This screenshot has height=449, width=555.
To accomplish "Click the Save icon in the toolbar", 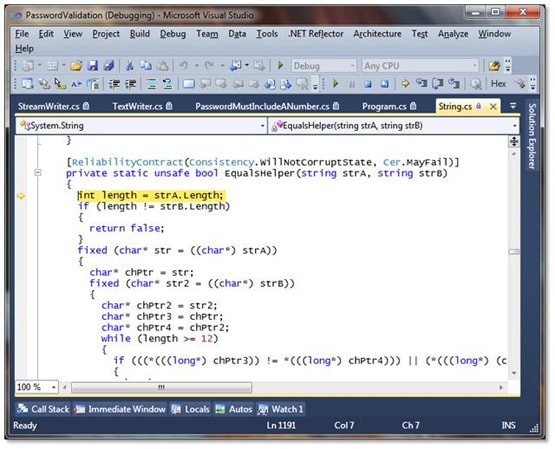I will (92, 65).
